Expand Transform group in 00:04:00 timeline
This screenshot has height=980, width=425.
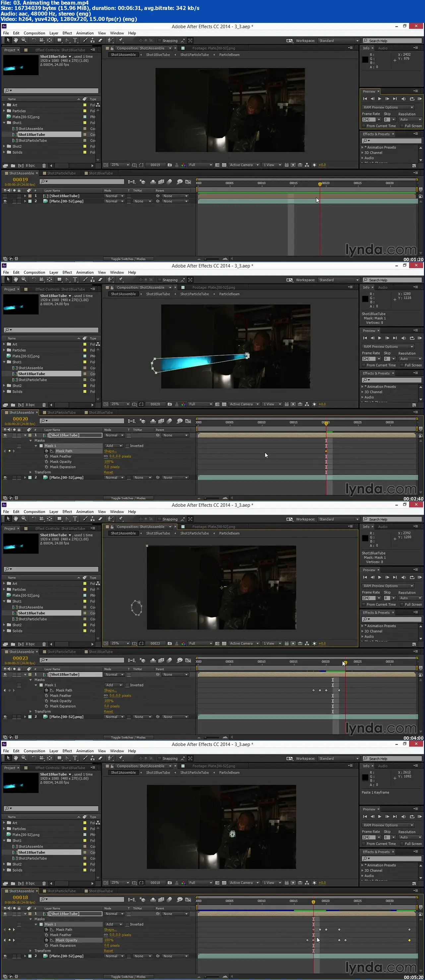[x=31, y=712]
